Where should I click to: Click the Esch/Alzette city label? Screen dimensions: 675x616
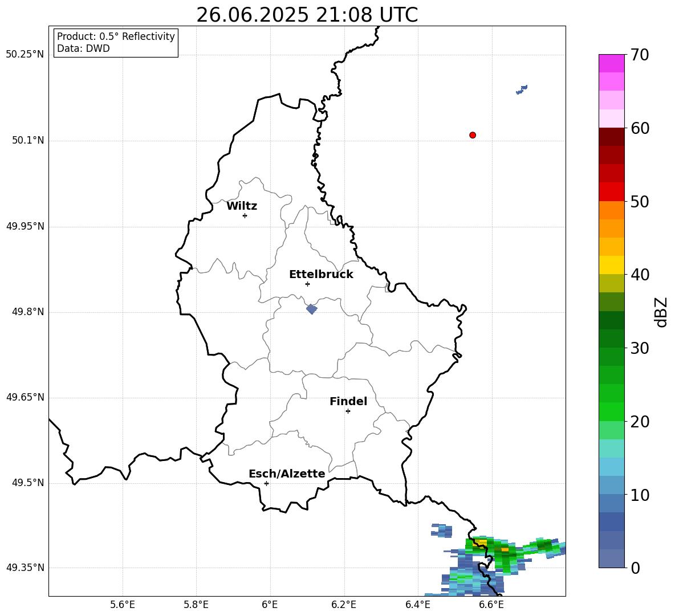(287, 474)
